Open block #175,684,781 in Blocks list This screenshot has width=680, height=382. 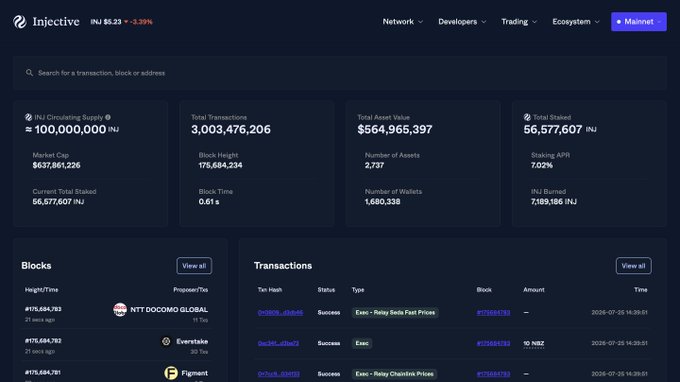[x=43, y=372]
